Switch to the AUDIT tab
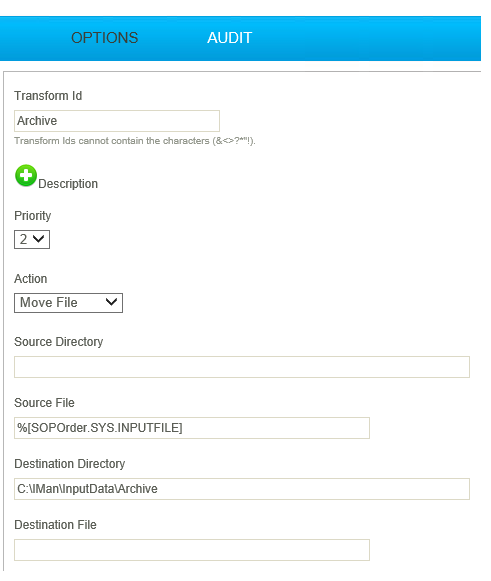This screenshot has height=581, width=491. click(x=229, y=38)
